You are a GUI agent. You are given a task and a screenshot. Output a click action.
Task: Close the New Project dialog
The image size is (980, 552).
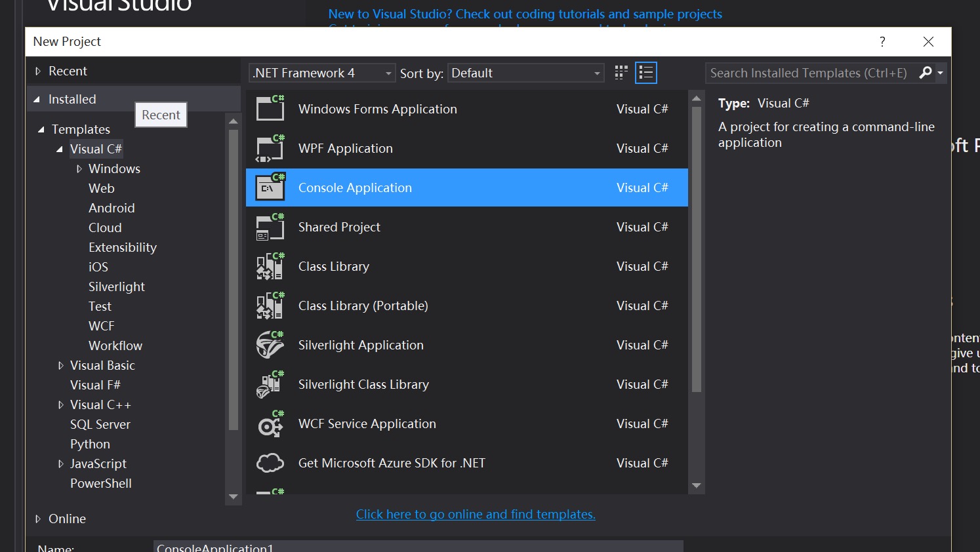click(x=928, y=41)
